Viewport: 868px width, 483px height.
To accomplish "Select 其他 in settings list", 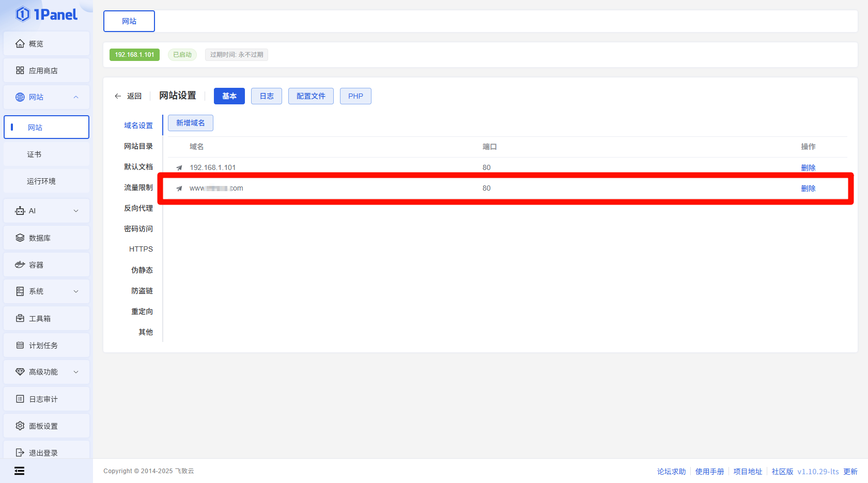I will [x=146, y=332].
